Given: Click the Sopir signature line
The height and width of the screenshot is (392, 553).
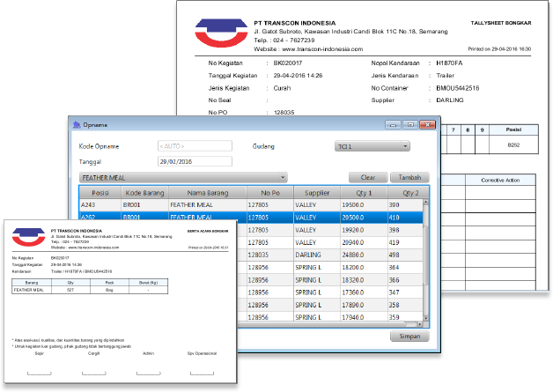Looking at the screenshot, I should coord(40,374).
